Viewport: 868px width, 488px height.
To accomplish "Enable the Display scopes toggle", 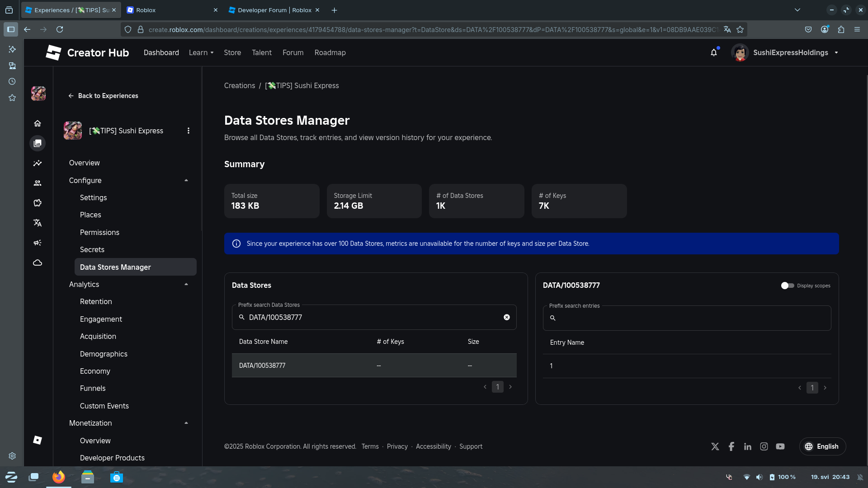I will click(x=787, y=286).
